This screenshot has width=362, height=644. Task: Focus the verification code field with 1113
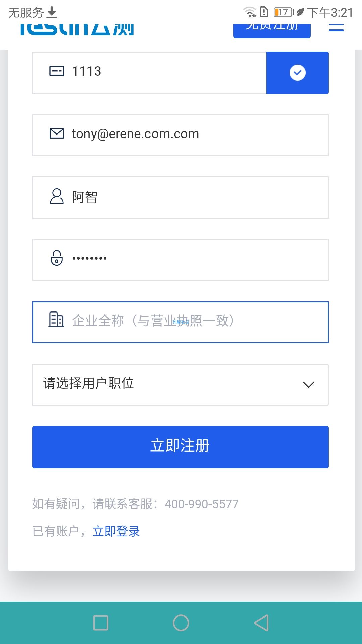pyautogui.click(x=149, y=73)
